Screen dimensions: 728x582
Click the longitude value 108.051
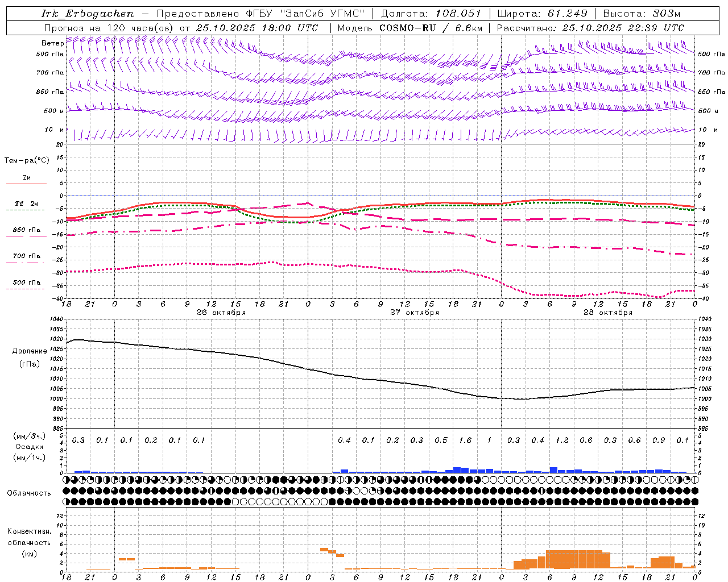point(458,14)
